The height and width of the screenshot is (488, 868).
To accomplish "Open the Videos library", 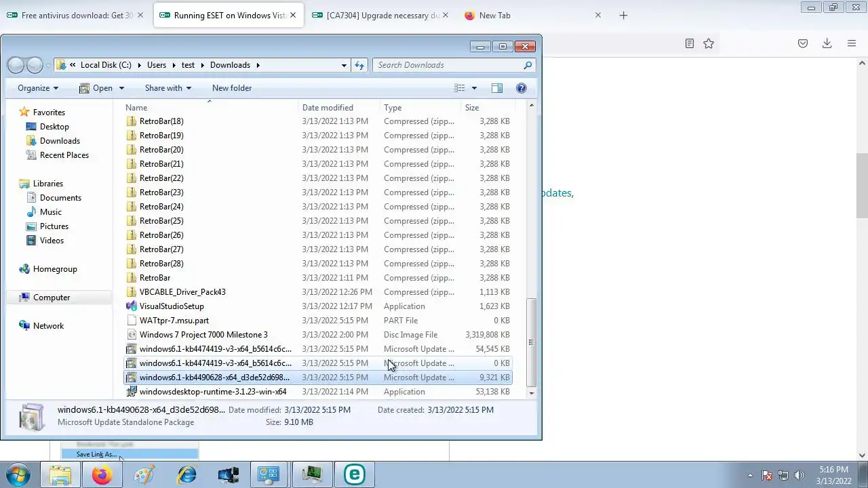I will [52, 241].
